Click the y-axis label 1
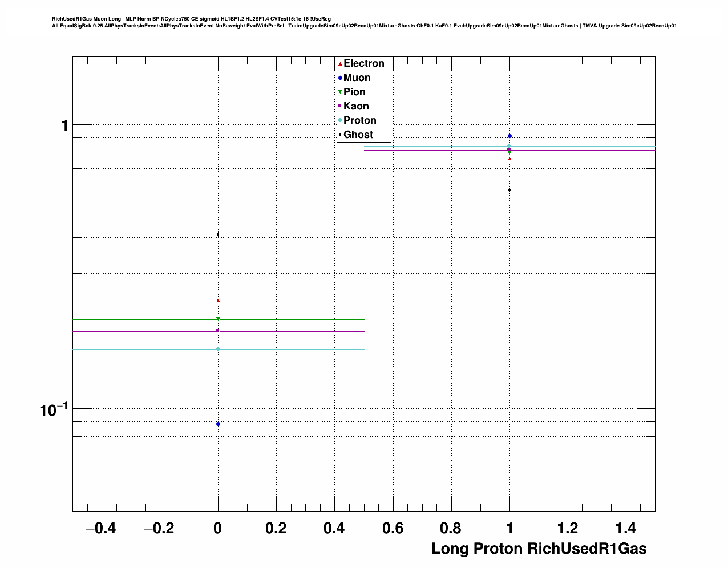Image resolution: width=728 pixels, height=568 pixels. click(x=65, y=125)
